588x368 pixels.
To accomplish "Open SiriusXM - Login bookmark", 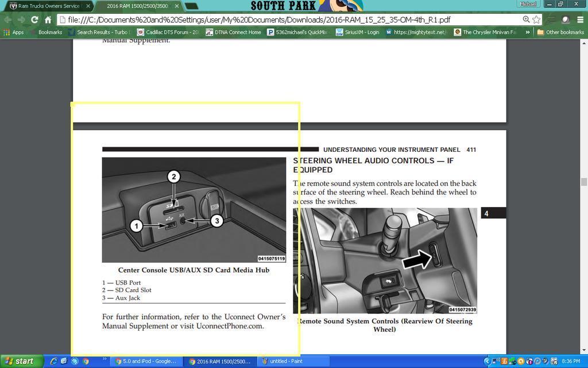I will point(357,32).
